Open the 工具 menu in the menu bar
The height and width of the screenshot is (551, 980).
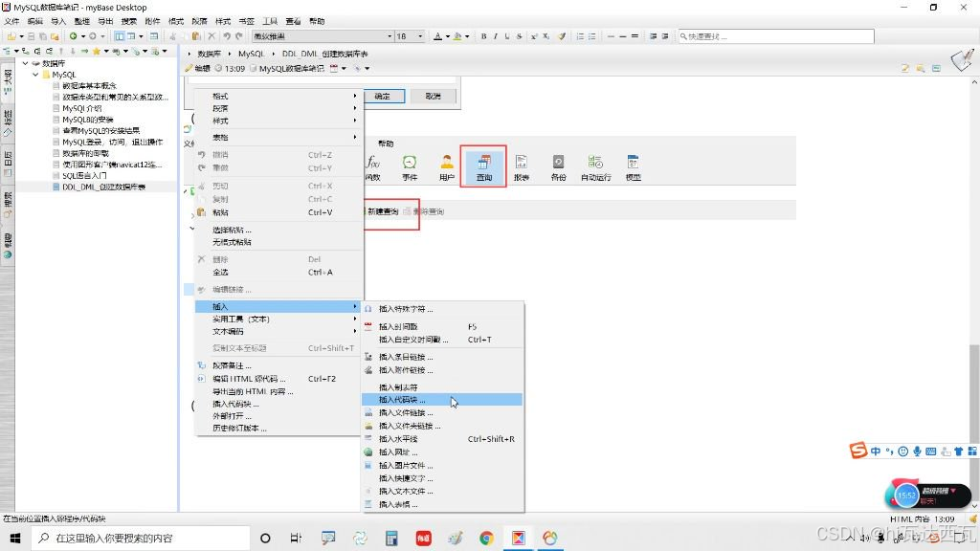pyautogui.click(x=270, y=21)
